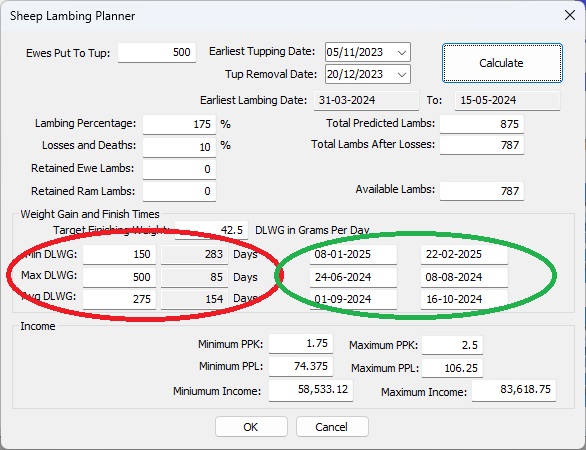Image resolution: width=586 pixels, height=450 pixels.
Task: Click the Losses and Deaths label
Action: [89, 145]
